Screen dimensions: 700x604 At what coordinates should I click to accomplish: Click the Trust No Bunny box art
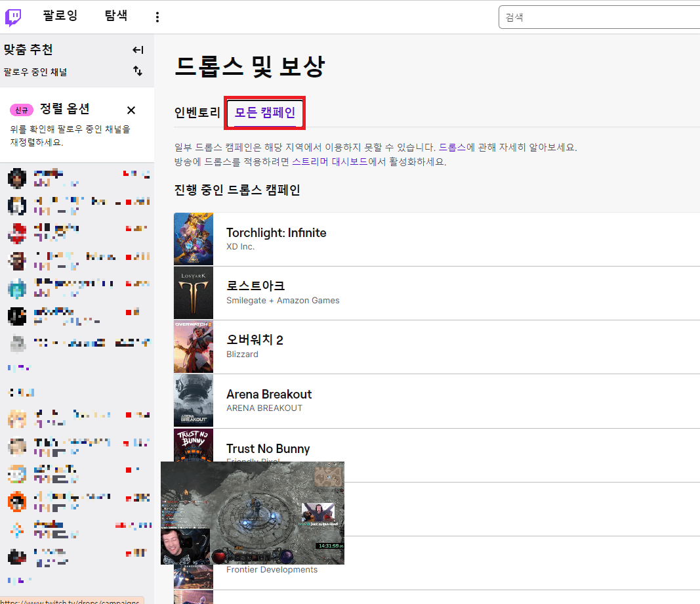193,453
